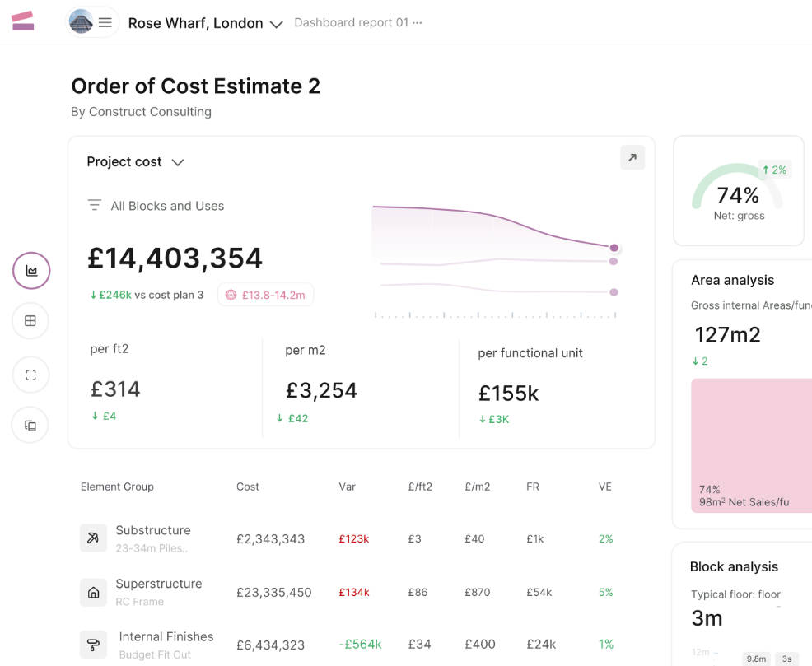812x666 pixels.
Task: Switch to the grid table sidebar icon
Action: coord(30,321)
